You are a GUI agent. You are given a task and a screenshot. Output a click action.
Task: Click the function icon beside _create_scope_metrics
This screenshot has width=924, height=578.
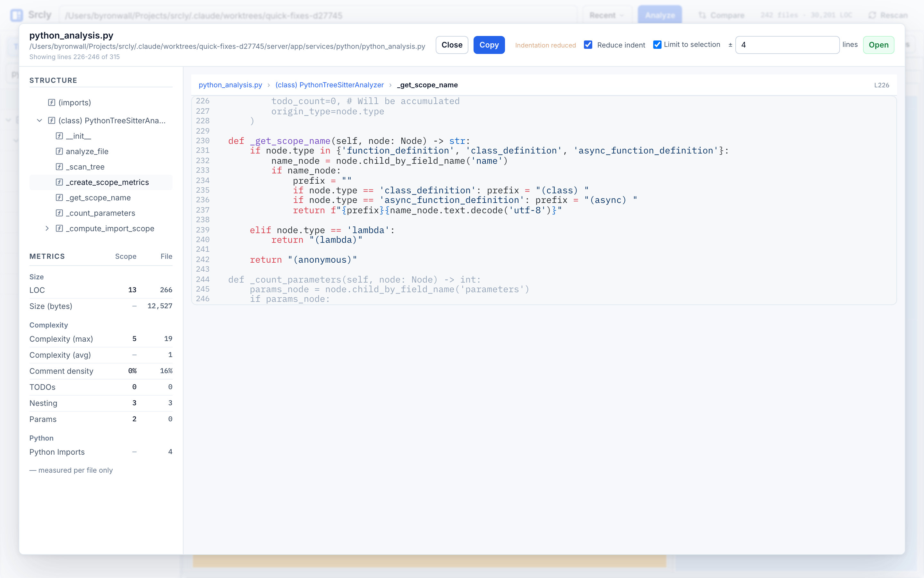coord(59,182)
